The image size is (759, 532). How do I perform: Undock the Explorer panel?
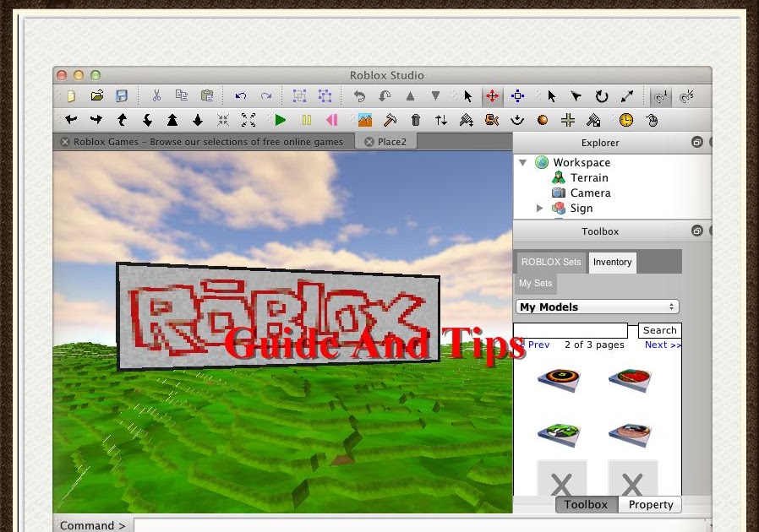(x=697, y=142)
